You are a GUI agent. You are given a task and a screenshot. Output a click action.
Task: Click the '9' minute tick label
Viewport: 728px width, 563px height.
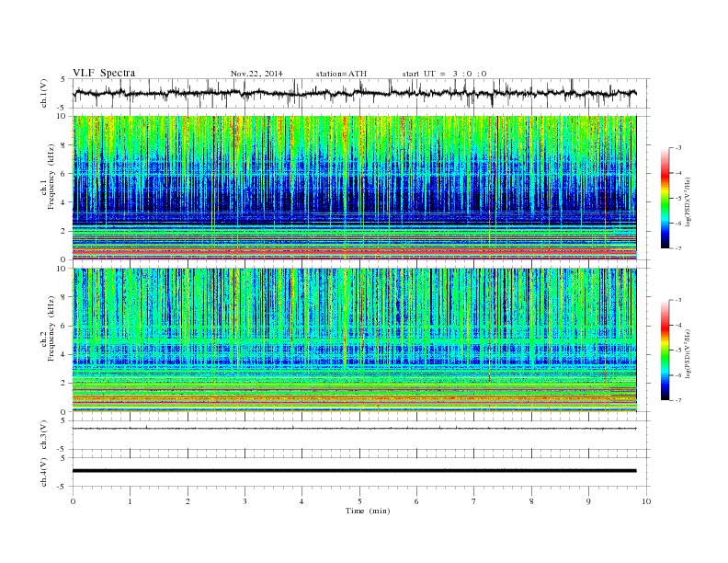click(x=588, y=501)
